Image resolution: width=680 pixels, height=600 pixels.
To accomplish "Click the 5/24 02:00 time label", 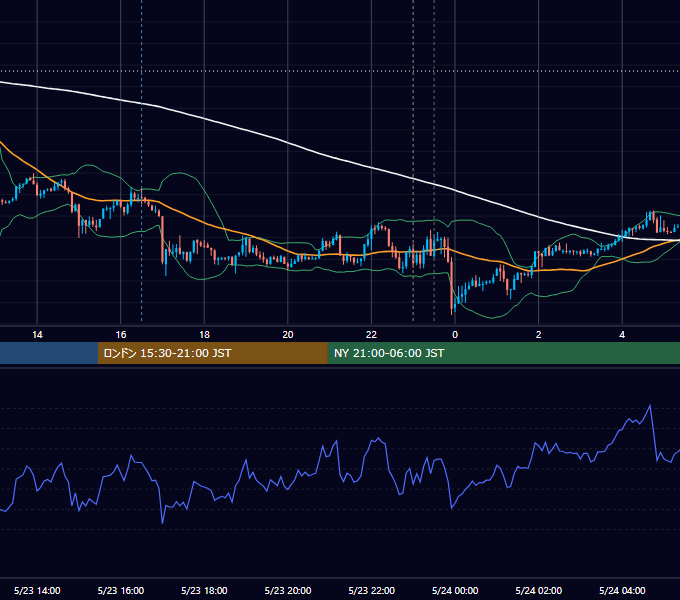I will 539,590.
